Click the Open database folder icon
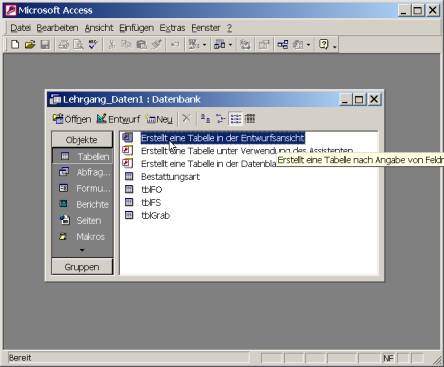 (x=30, y=44)
